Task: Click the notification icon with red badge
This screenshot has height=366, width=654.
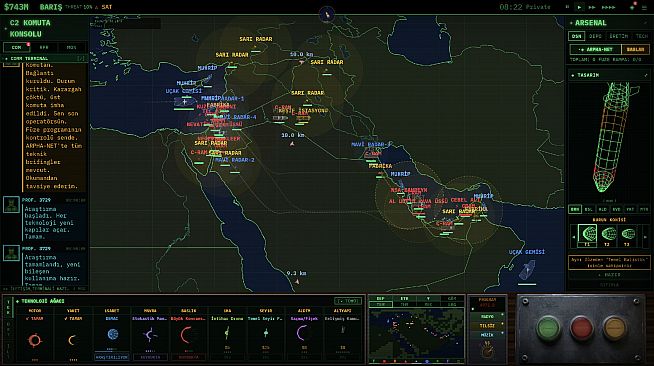Action: (632, 7)
